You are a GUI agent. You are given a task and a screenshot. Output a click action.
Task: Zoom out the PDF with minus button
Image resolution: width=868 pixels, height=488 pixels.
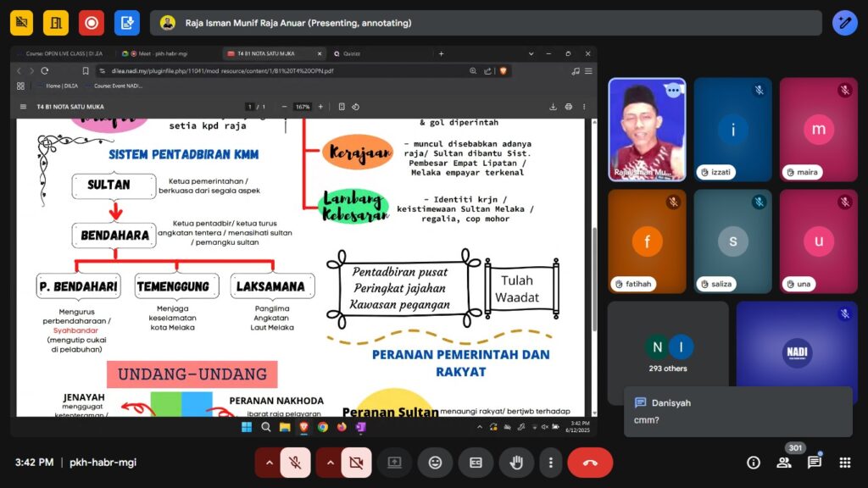tap(284, 107)
